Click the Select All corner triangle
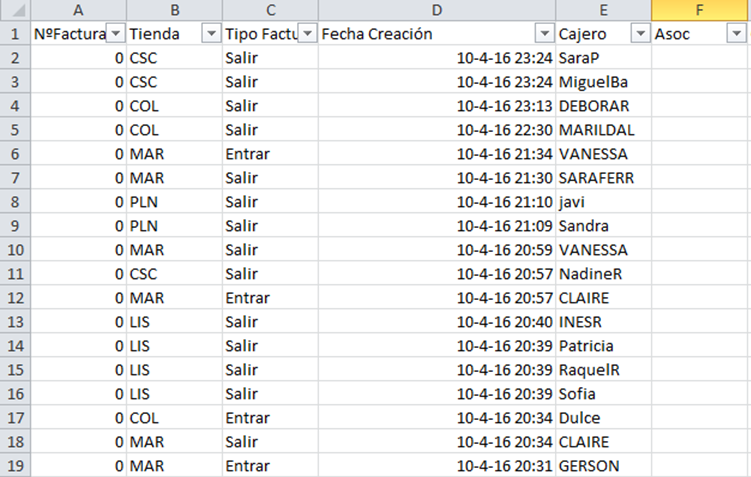The width and height of the screenshot is (751, 477). [14, 10]
